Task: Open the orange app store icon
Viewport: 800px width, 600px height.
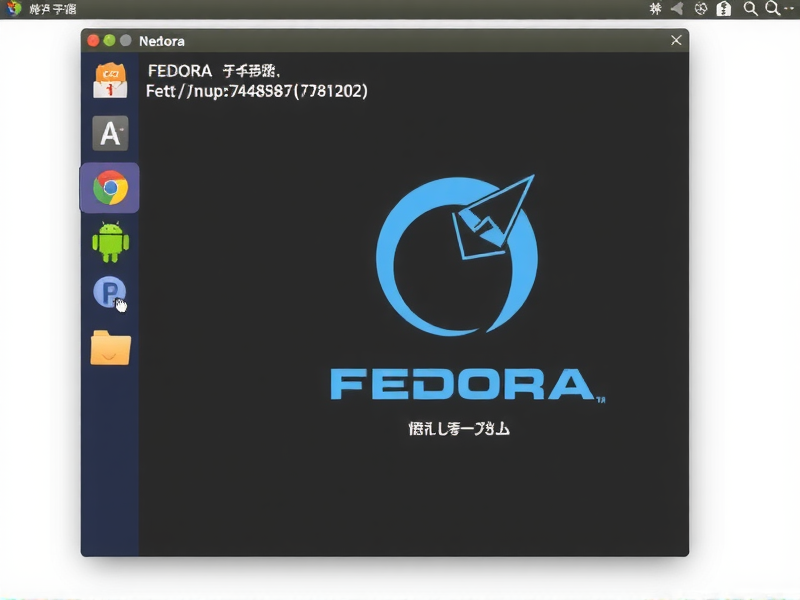Action: [110, 80]
